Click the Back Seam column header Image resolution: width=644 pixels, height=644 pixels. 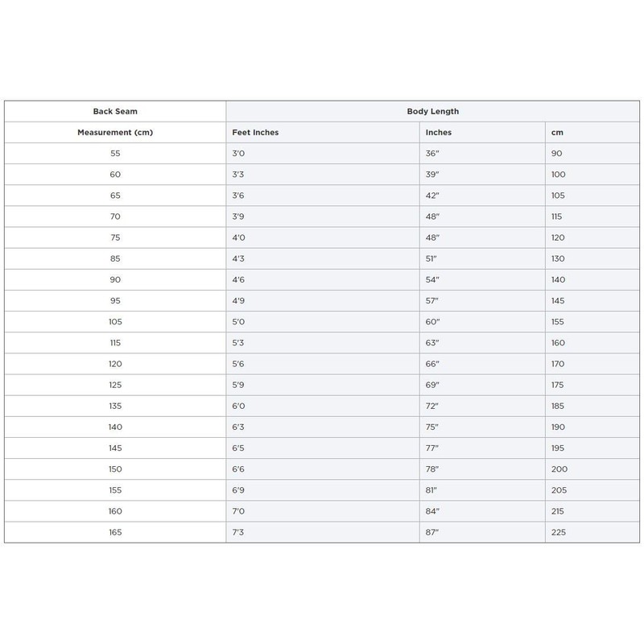pos(115,111)
